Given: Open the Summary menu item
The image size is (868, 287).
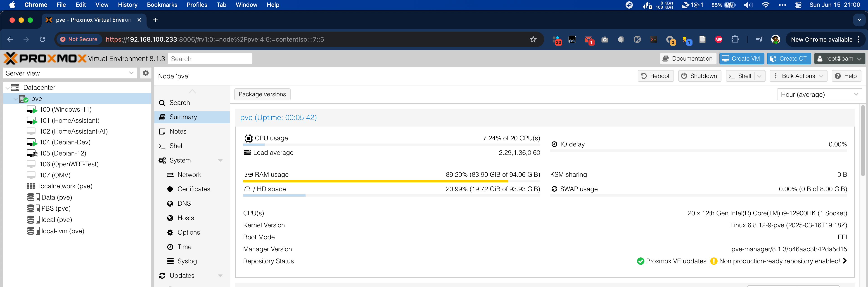Looking at the screenshot, I should click(x=192, y=117).
